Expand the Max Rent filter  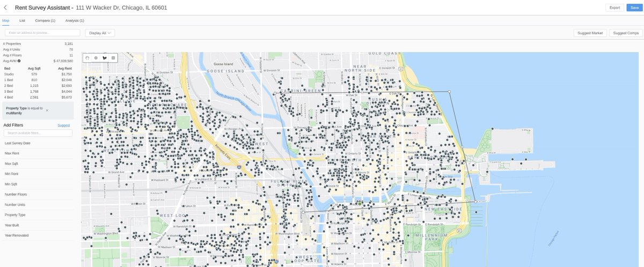38,153
